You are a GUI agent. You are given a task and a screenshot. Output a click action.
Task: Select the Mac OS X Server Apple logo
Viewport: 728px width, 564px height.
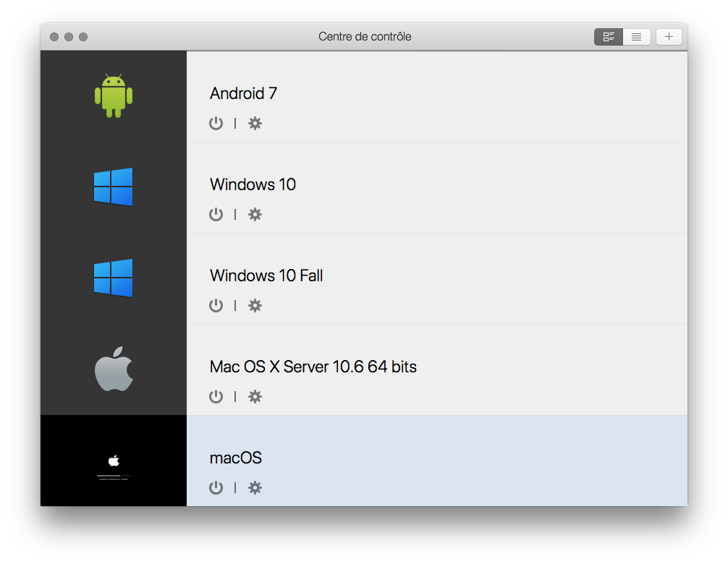point(114,369)
